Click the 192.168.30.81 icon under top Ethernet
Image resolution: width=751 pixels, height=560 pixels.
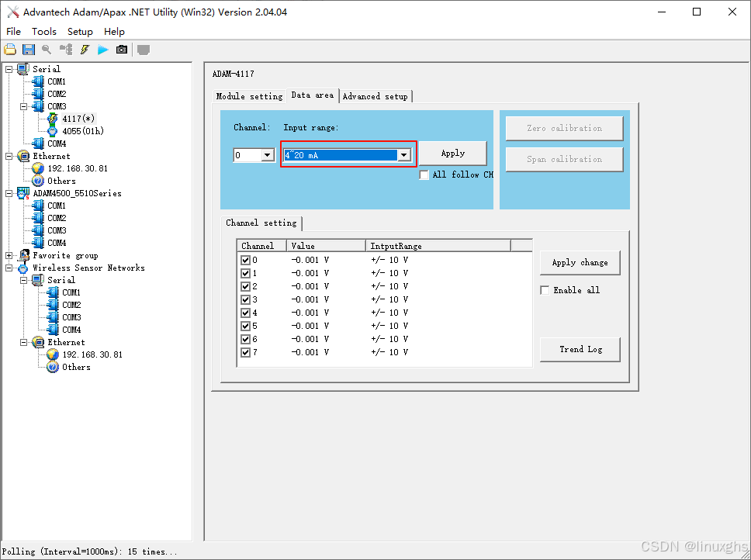pos(38,168)
